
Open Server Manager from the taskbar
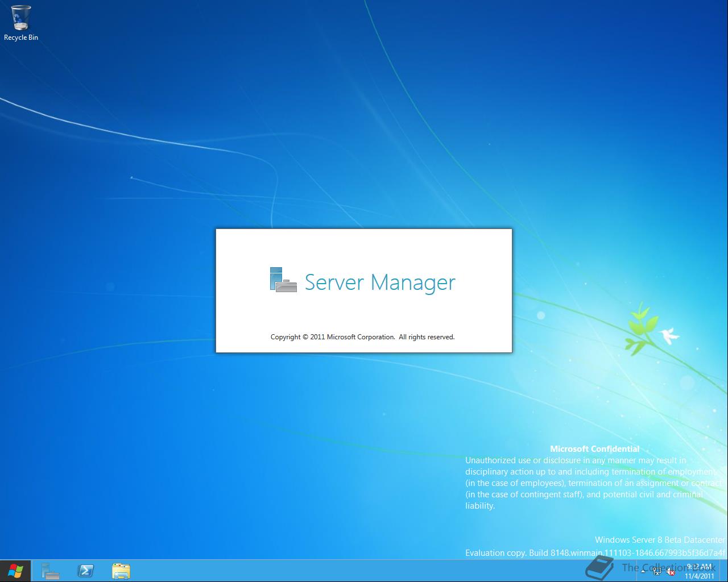coord(51,571)
